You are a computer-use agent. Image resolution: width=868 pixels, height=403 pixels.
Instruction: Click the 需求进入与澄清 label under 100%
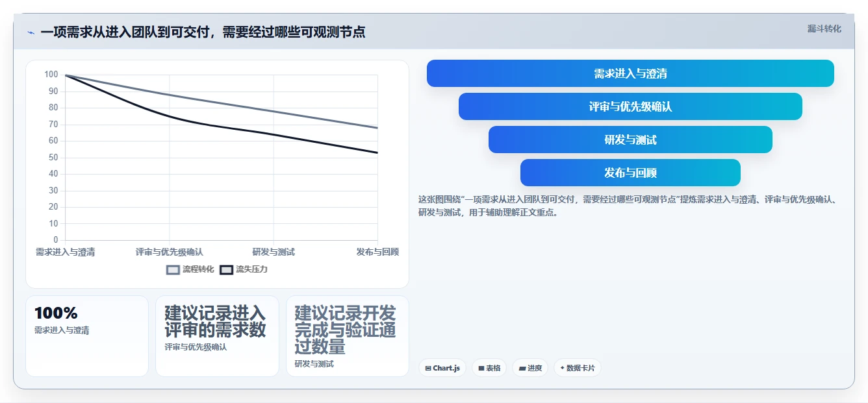(62, 330)
